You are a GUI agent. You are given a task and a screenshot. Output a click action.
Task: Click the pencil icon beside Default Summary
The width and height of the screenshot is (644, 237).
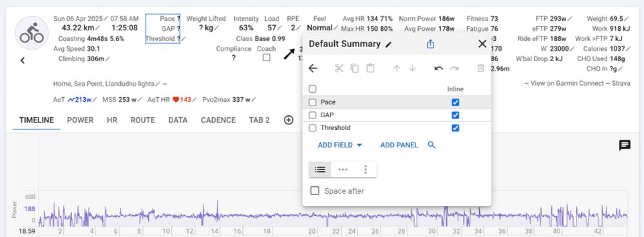point(388,44)
